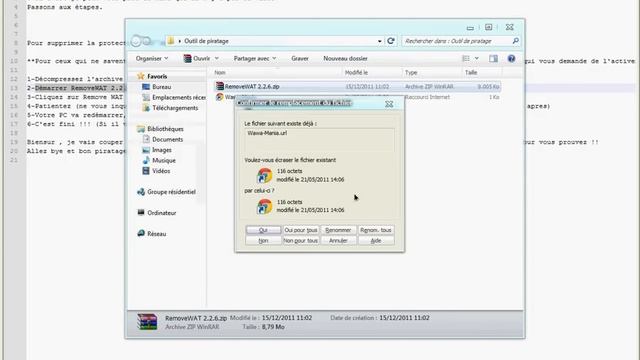Click the Groupe résidentiel icon
Screen dimensions: 640x360
click(141, 192)
